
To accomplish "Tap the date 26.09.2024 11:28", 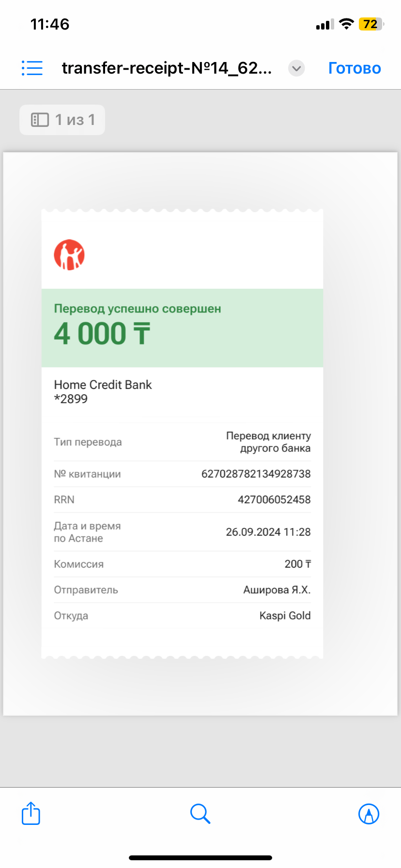I will pos(268,532).
